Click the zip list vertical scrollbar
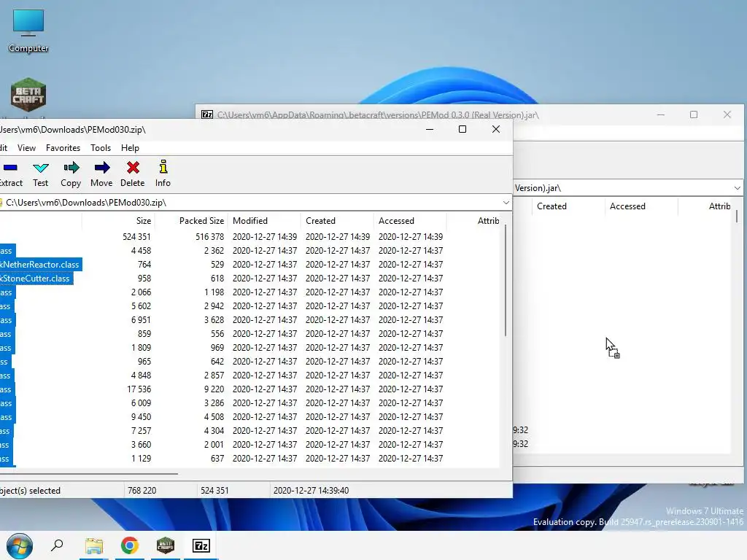The width and height of the screenshot is (747, 560). pos(506,281)
